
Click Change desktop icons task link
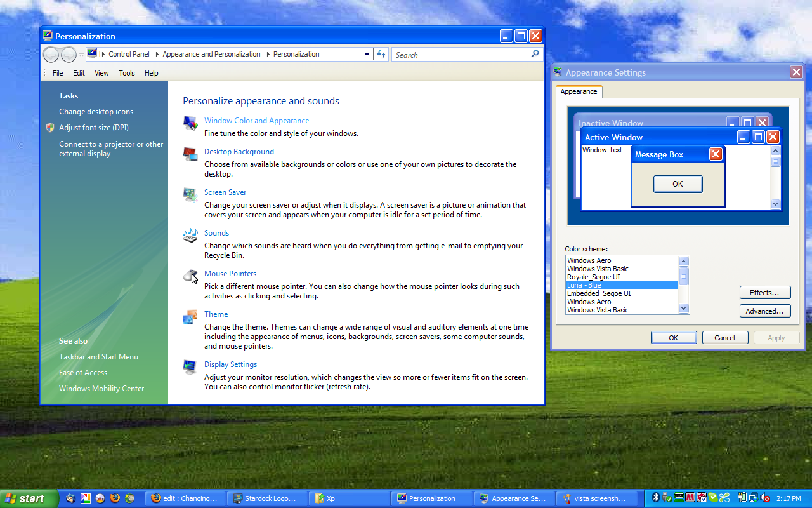click(96, 112)
